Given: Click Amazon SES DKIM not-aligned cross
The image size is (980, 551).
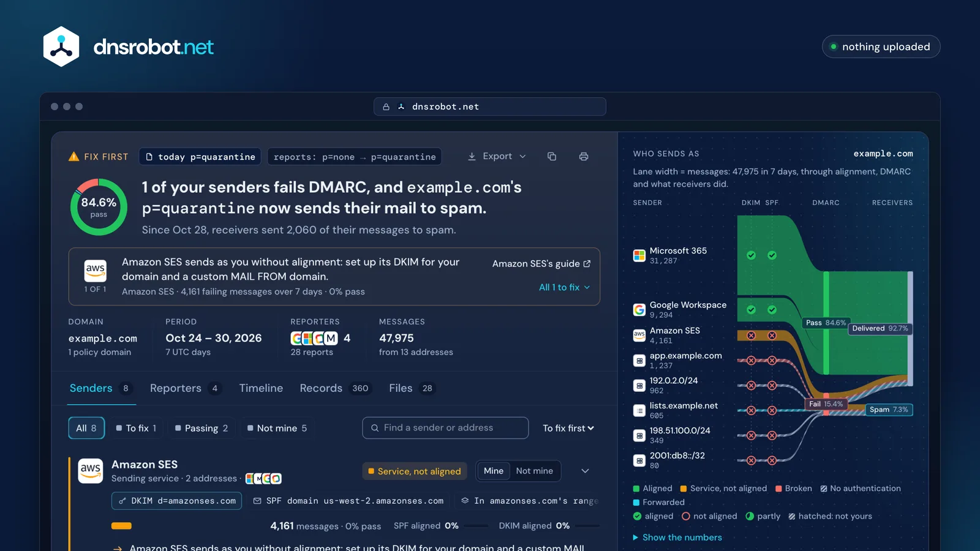Looking at the screenshot, I should 751,335.
